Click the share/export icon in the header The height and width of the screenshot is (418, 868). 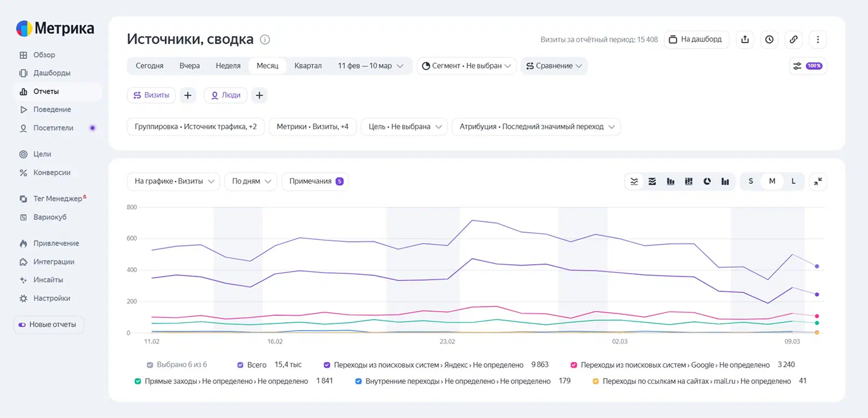745,39
